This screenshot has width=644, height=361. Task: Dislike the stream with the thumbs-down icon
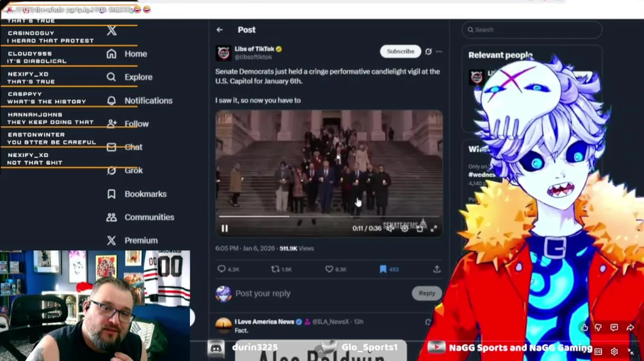point(598,327)
